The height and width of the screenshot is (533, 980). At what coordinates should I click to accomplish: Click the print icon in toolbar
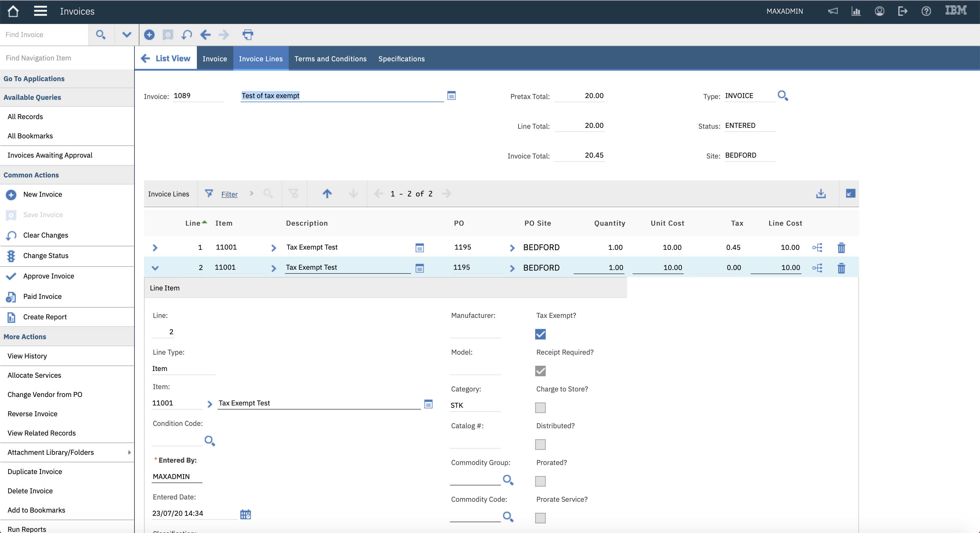click(x=248, y=35)
